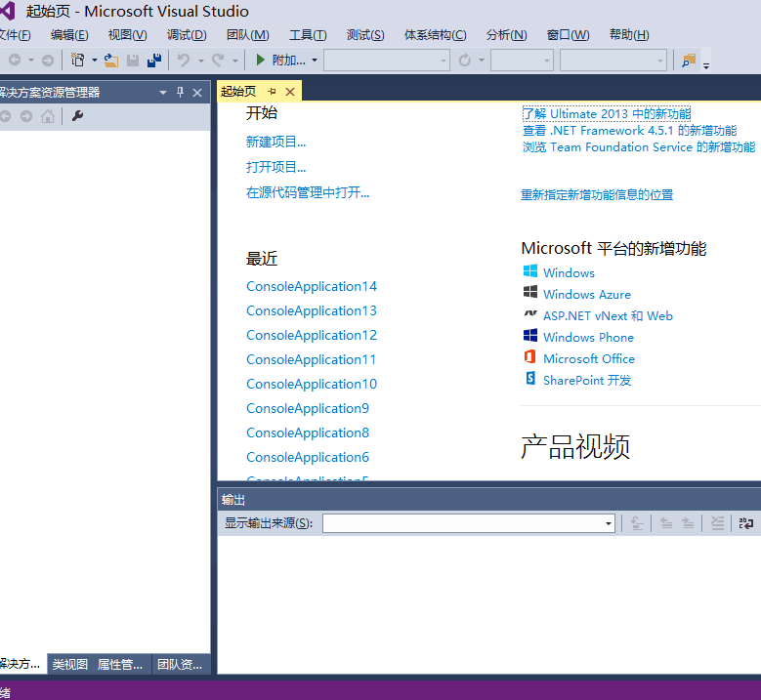Switch to the Team Explorer (团队资...) tab
Viewport: 761px width, 700px height.
[x=180, y=664]
